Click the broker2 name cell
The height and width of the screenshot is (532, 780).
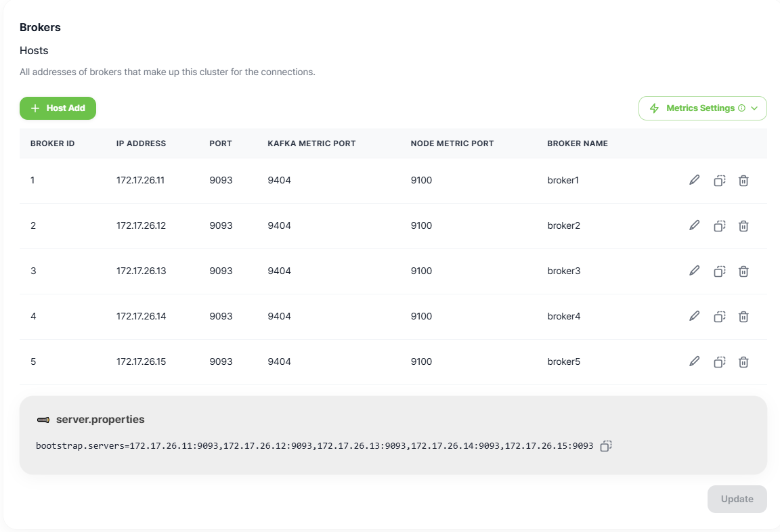point(563,225)
